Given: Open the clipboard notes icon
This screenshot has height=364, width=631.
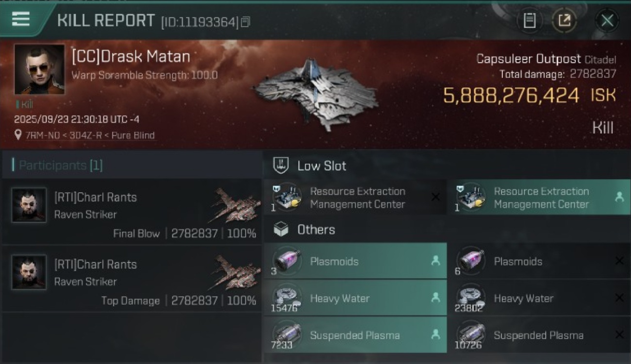Looking at the screenshot, I should tap(530, 20).
